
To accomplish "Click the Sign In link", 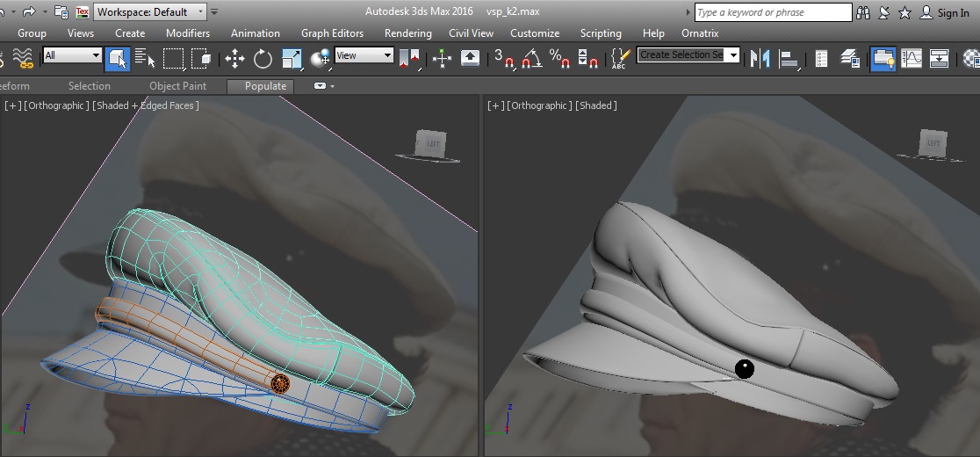I will (x=953, y=12).
